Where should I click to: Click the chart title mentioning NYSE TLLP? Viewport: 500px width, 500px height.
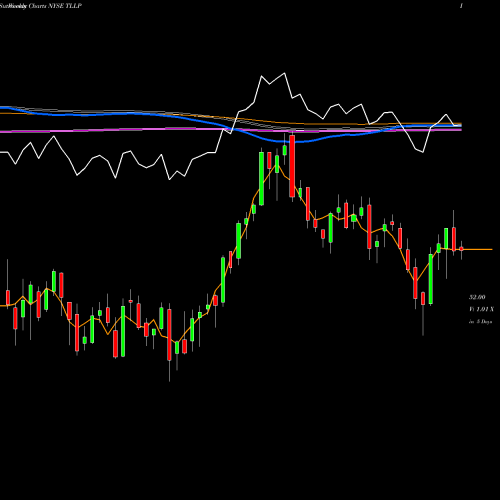coord(41,6)
